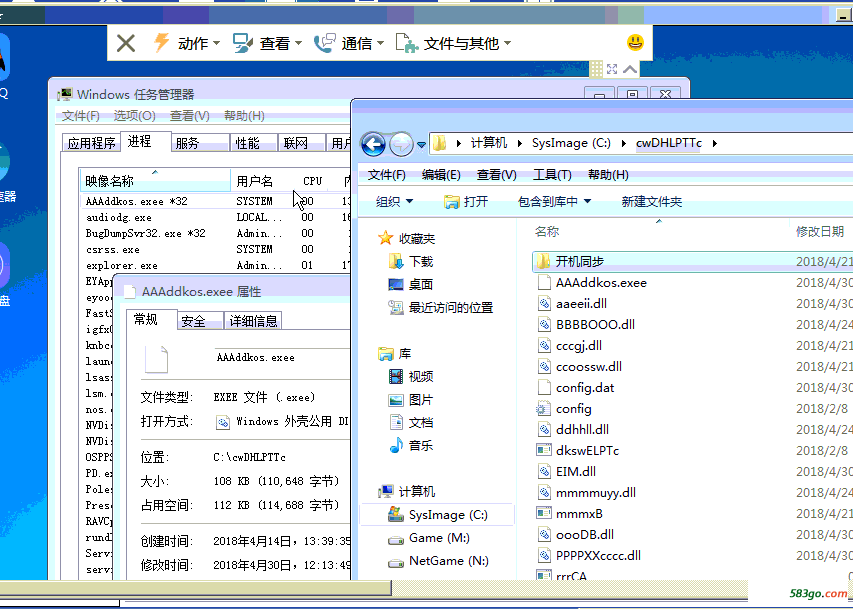This screenshot has width=853, height=609.
Task: Open recent locations dropdown arrow
Action: pyautogui.click(x=421, y=145)
